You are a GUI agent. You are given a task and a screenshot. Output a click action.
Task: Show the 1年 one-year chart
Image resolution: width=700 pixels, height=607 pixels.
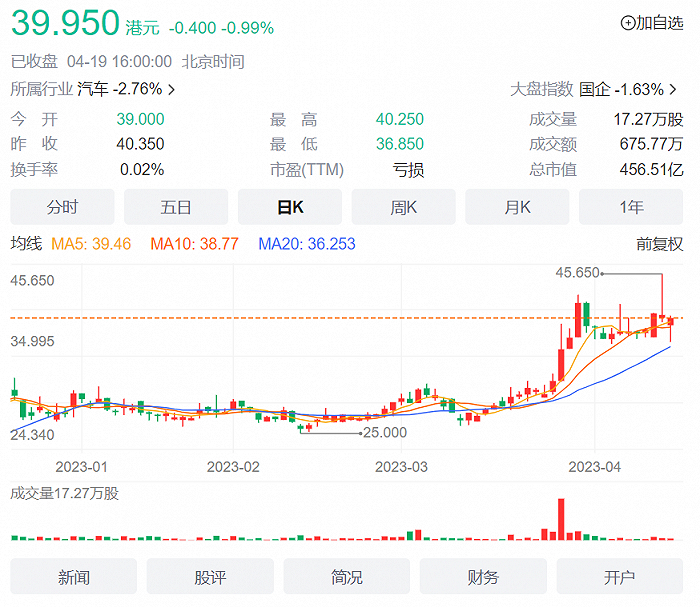[631, 207]
